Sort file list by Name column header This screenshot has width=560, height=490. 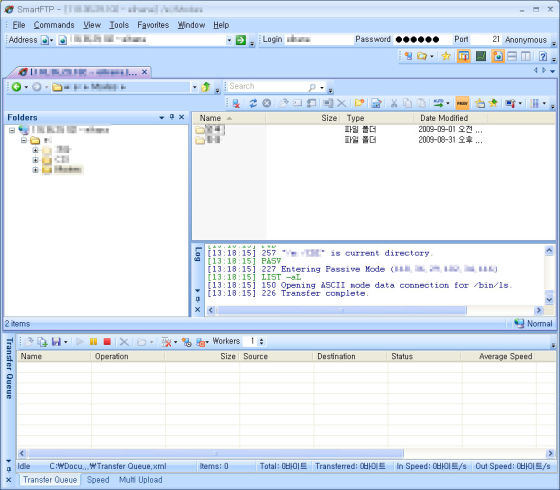[229, 118]
